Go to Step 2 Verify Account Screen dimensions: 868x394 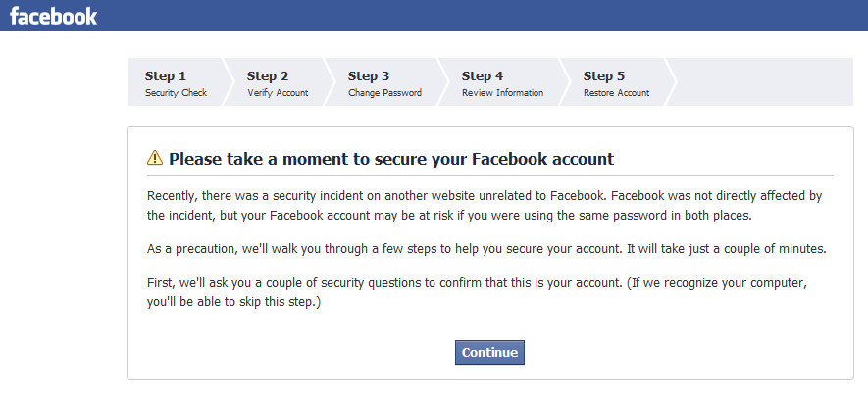coord(277,82)
